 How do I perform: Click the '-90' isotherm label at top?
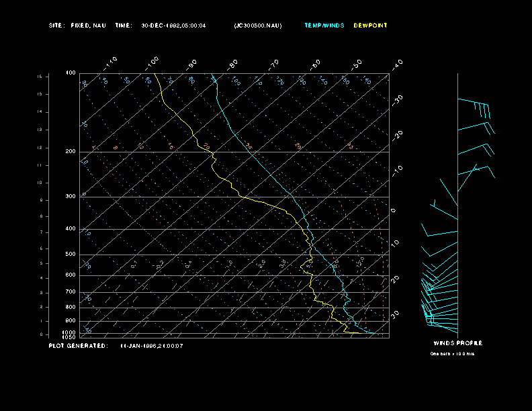(191, 64)
